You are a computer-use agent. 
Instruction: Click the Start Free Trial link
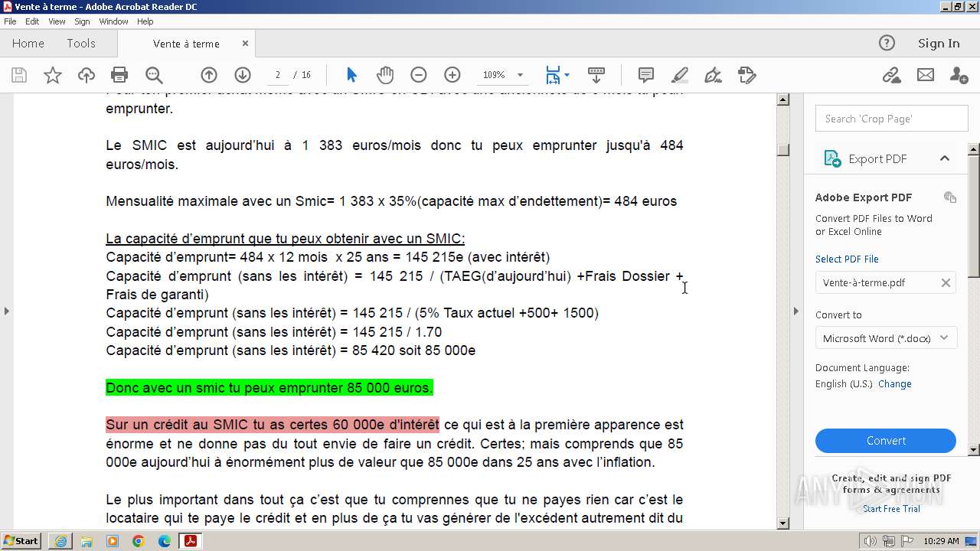(891, 509)
